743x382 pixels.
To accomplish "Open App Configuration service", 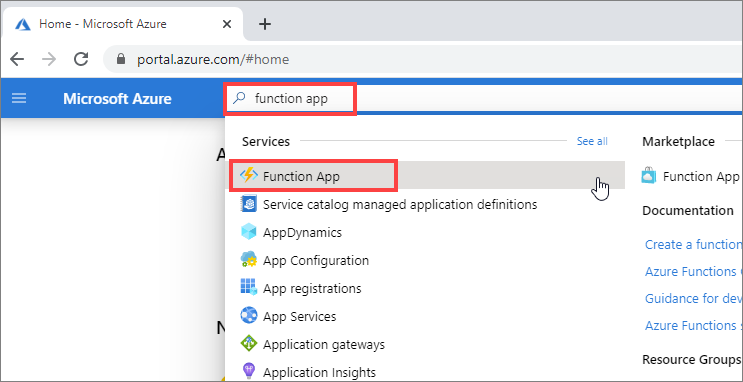I will pos(316,261).
